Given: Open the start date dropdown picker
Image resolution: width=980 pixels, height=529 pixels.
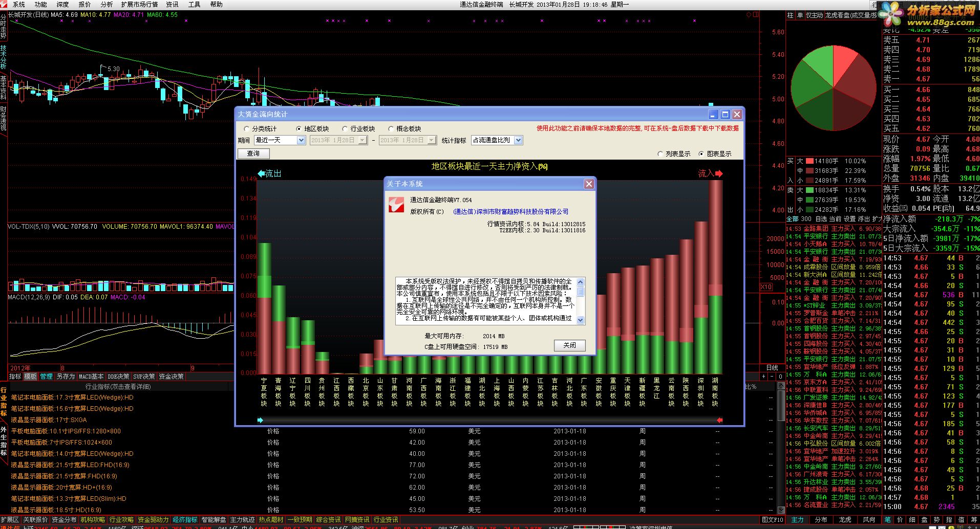Looking at the screenshot, I should (363, 140).
